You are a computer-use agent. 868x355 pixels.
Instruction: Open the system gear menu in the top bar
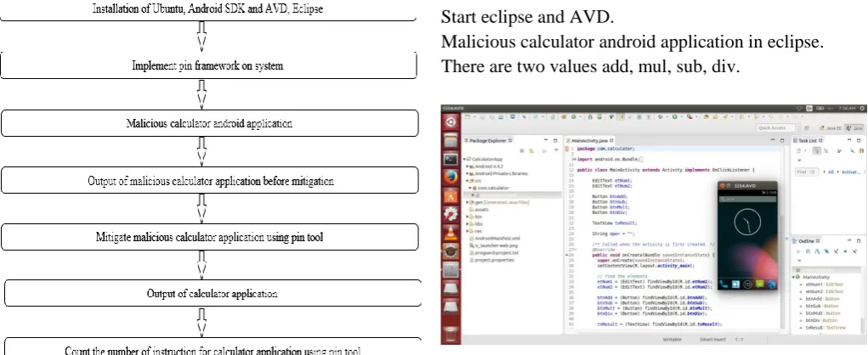pyautogui.click(x=860, y=109)
